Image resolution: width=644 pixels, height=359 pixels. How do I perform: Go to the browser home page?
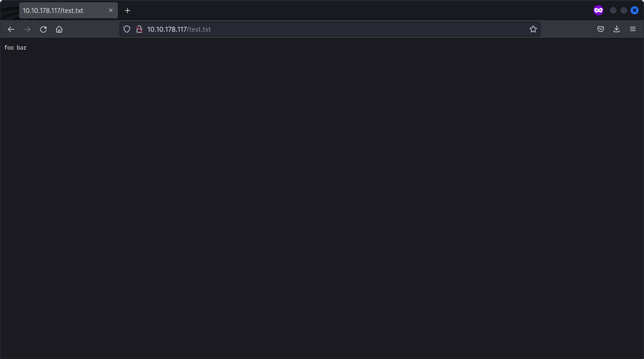[59, 29]
